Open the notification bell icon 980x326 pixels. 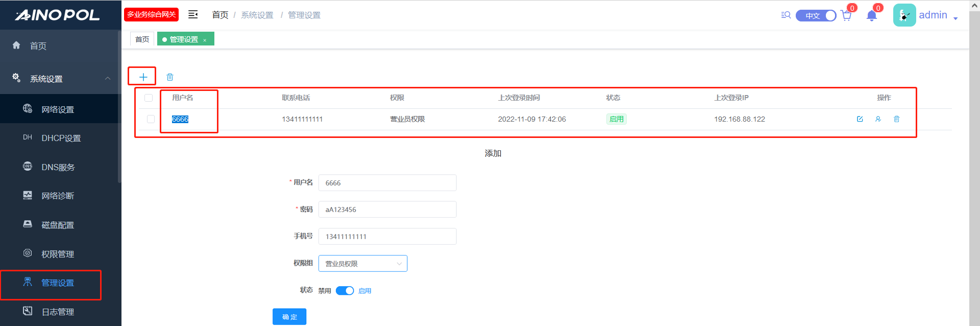(x=872, y=16)
